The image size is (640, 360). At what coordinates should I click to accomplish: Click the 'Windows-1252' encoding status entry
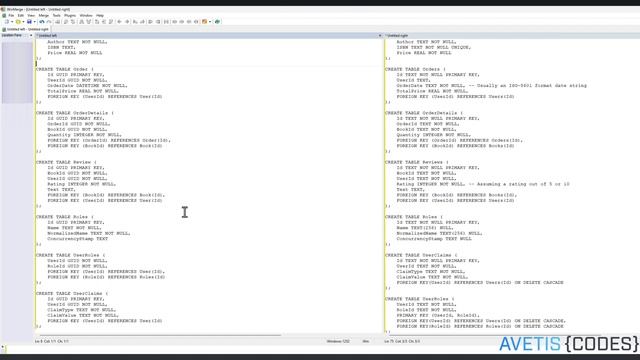pos(338,341)
